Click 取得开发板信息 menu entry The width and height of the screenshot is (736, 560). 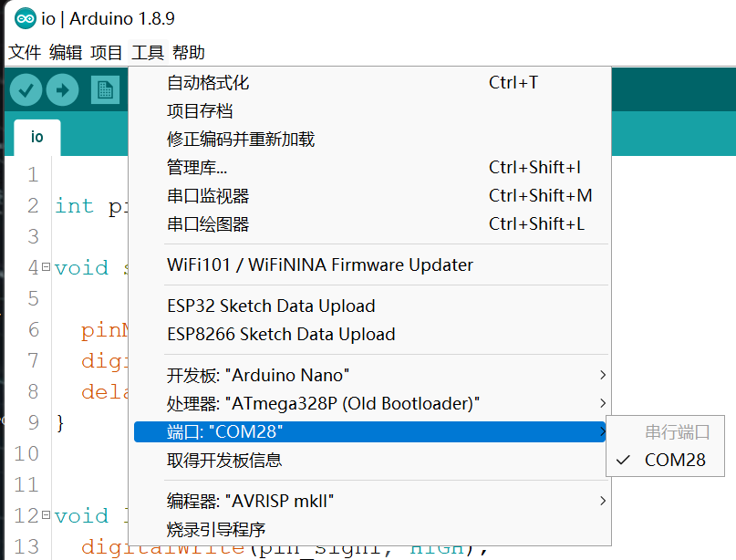pos(224,461)
